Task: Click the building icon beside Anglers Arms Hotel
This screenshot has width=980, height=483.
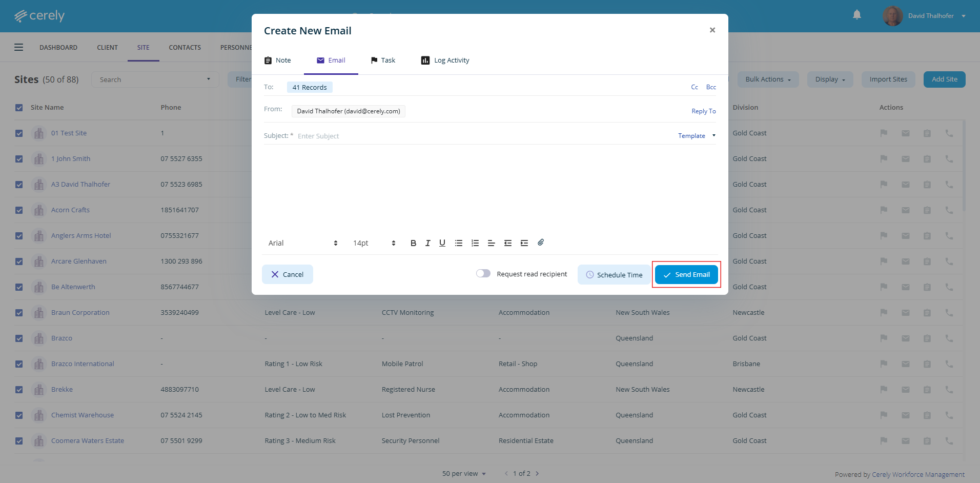Action: 39,236
